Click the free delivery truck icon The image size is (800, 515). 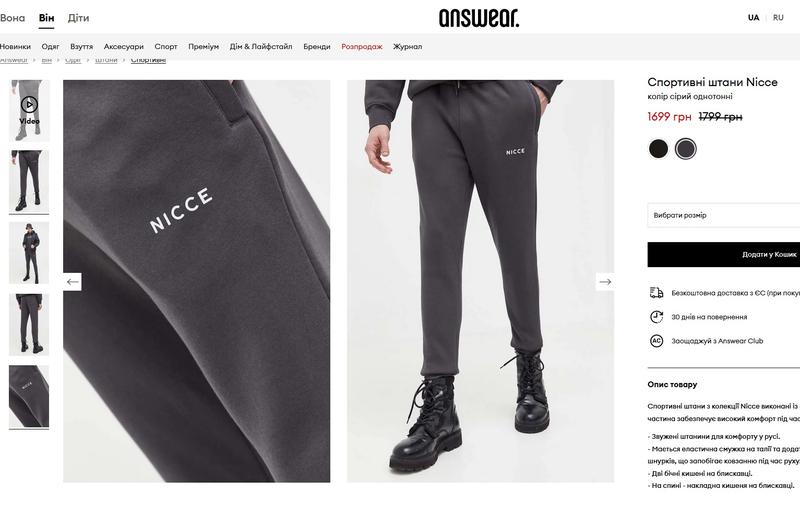pyautogui.click(x=656, y=292)
